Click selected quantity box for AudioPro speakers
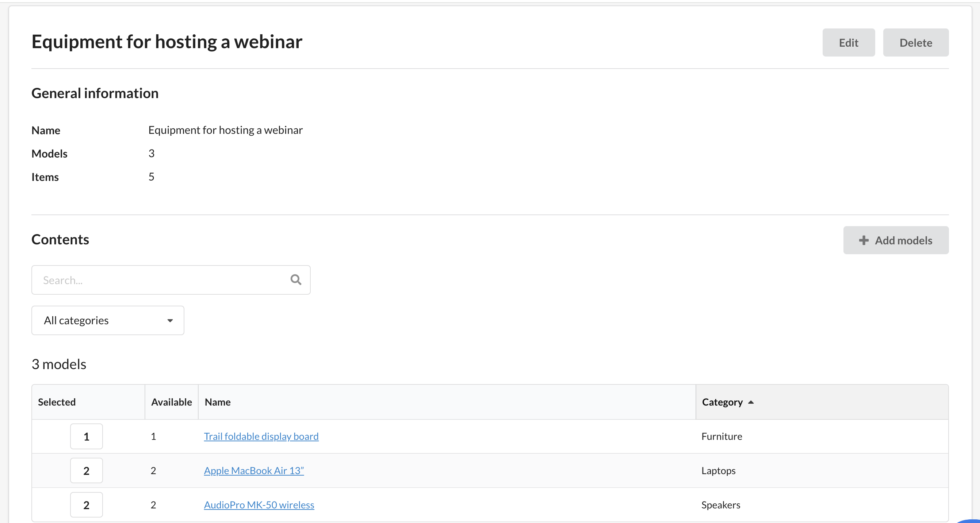This screenshot has height=523, width=980. [87, 505]
